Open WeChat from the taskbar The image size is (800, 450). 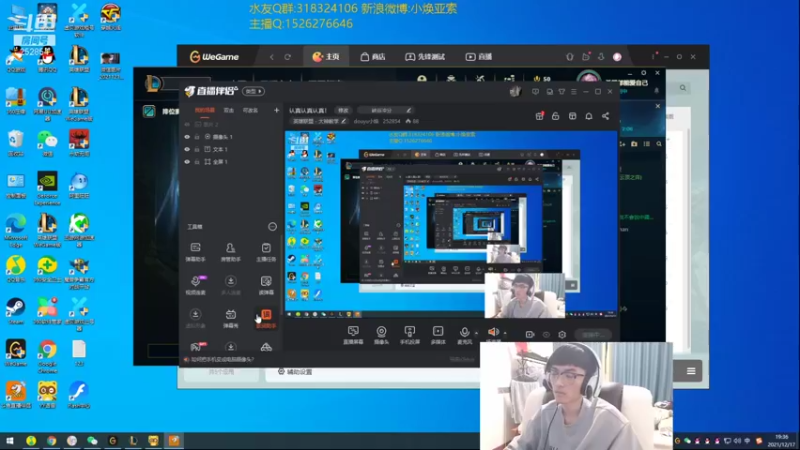click(92, 440)
